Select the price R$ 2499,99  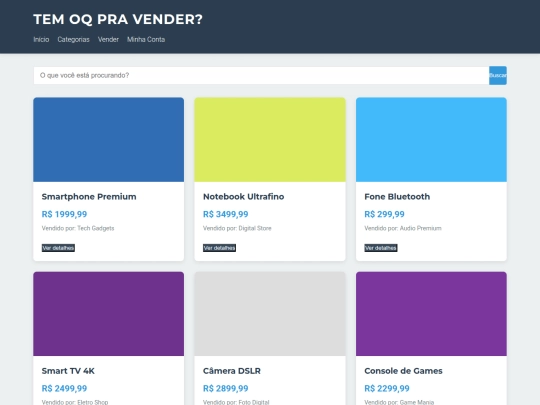point(64,388)
